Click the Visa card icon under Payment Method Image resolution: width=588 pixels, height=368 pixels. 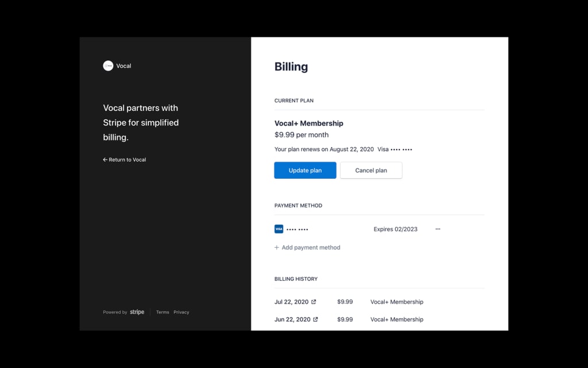pyautogui.click(x=278, y=229)
